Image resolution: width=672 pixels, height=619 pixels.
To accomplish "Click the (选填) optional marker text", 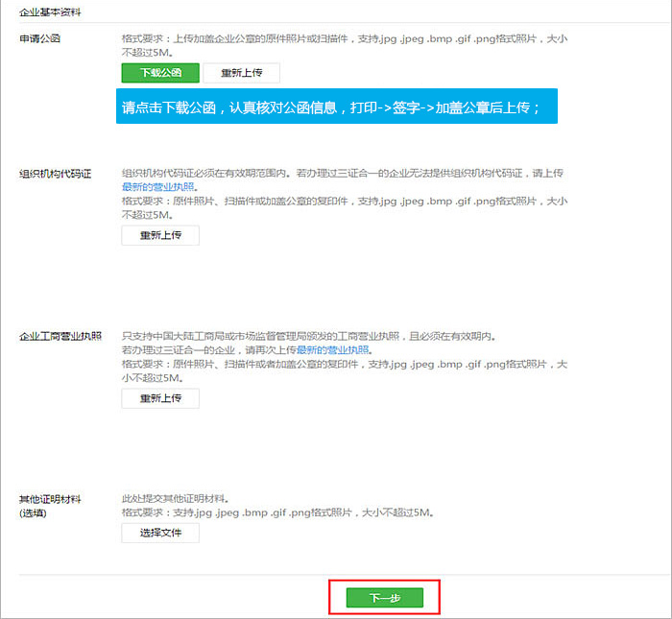I will pos(34,513).
